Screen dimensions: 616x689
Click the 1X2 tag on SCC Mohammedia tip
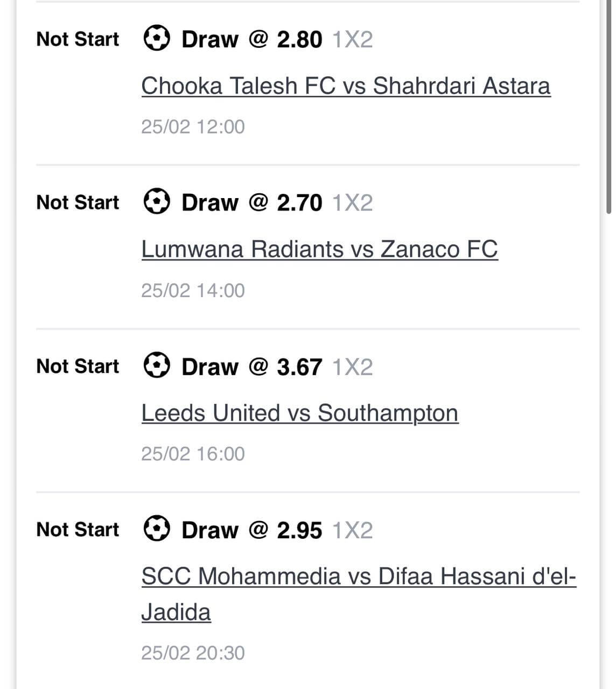point(353,530)
